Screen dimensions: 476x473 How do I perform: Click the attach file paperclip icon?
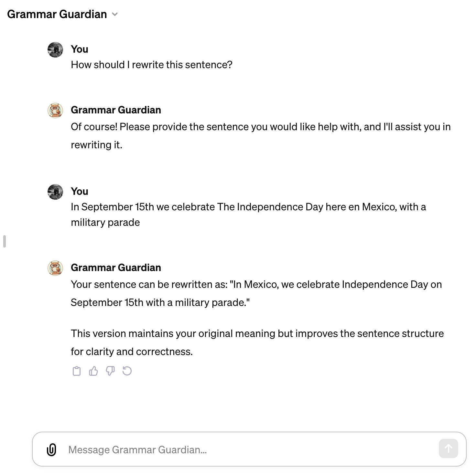(52, 449)
